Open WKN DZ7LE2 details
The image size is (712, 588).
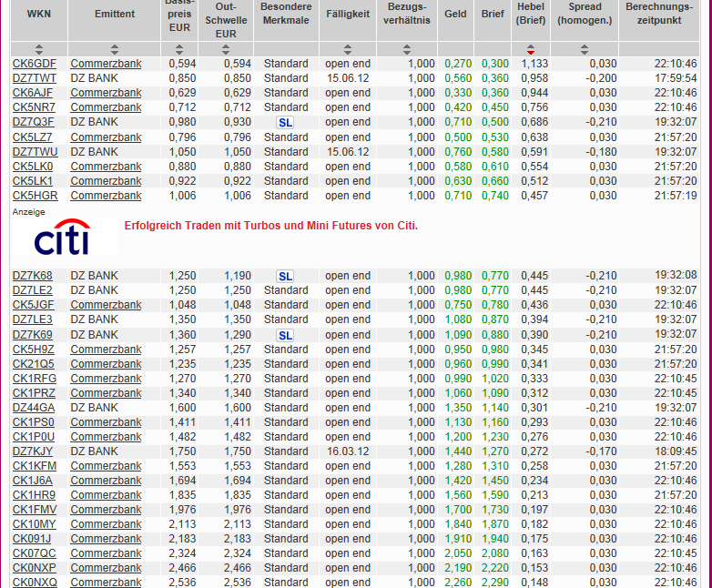[x=32, y=290]
